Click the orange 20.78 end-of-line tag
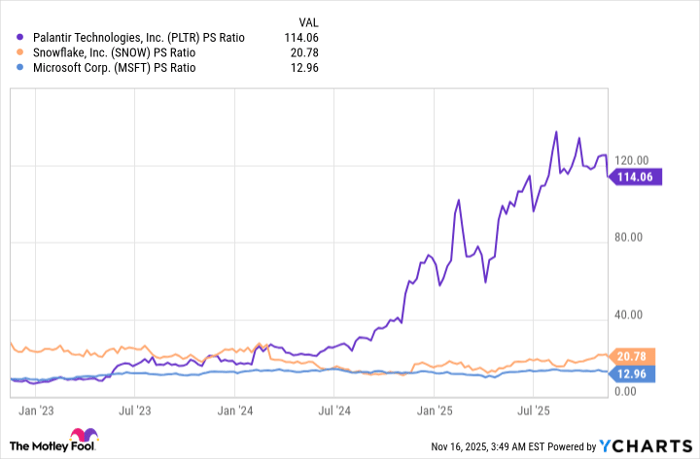 pos(632,356)
